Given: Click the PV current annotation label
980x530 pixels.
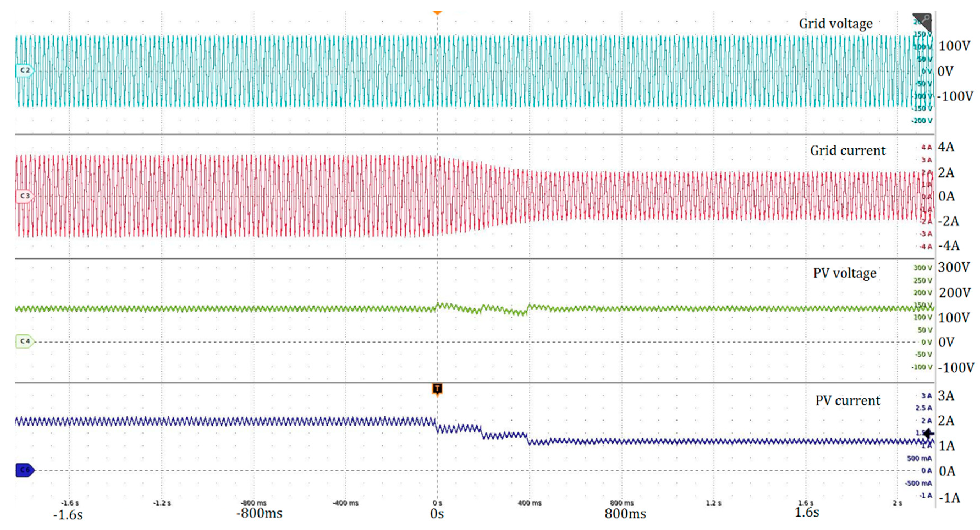Looking at the screenshot, I should 848,400.
